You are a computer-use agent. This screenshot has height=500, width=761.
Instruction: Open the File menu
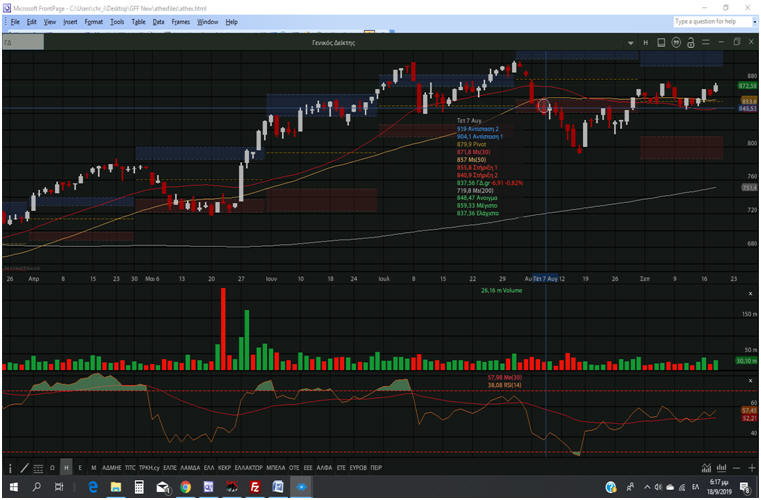15,22
